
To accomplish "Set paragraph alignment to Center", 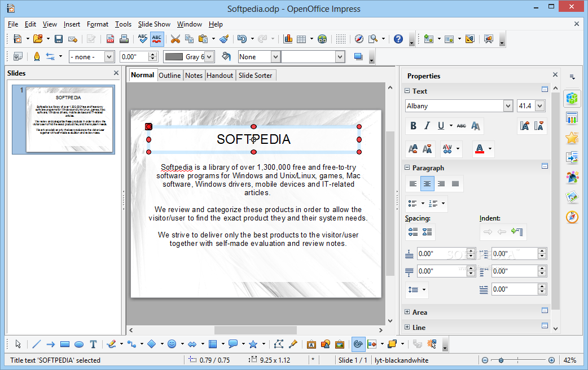I will coord(427,184).
